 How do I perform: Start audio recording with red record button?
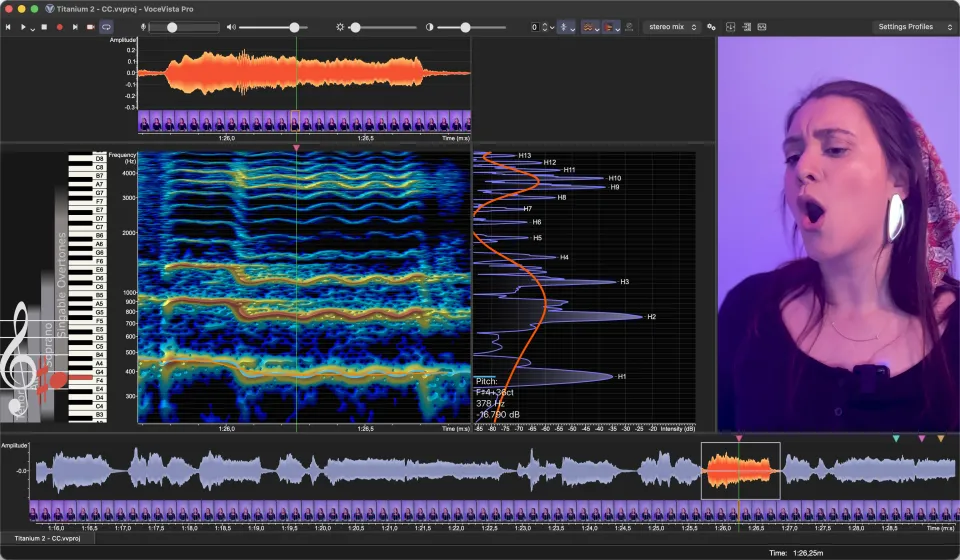pyautogui.click(x=59, y=27)
